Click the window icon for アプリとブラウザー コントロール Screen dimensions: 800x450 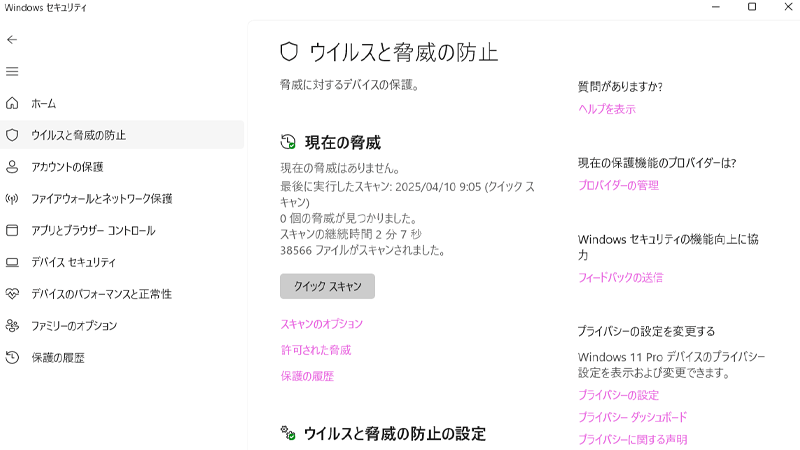click(12, 230)
